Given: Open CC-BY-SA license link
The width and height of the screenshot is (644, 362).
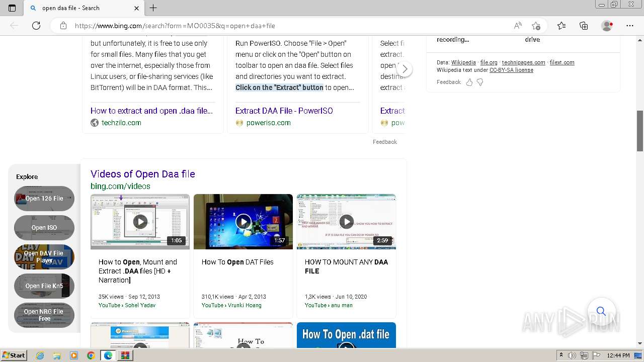Looking at the screenshot, I should pyautogui.click(x=511, y=70).
